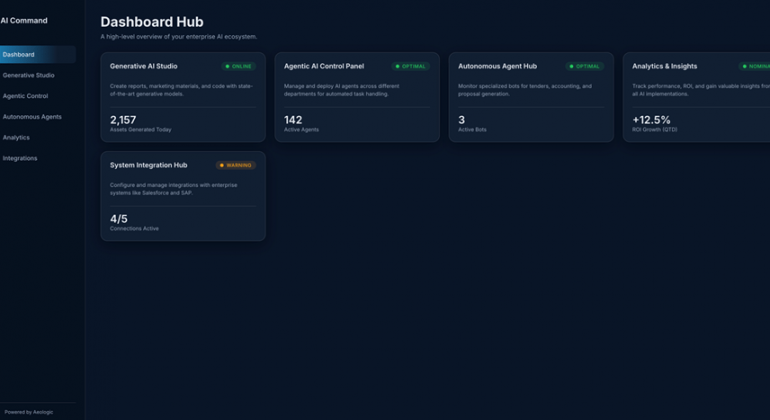Click OPTIMAL badge on Autonomous Agent Hub
This screenshot has width=770, height=420.
(x=584, y=66)
